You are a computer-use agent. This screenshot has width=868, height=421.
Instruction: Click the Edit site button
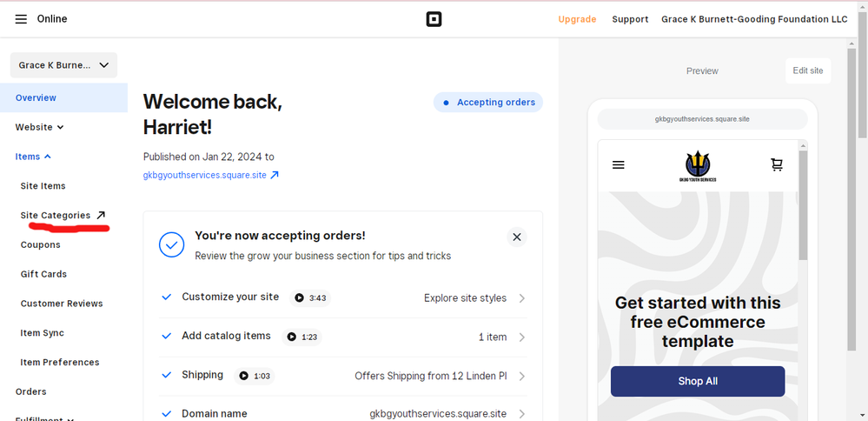(x=807, y=70)
